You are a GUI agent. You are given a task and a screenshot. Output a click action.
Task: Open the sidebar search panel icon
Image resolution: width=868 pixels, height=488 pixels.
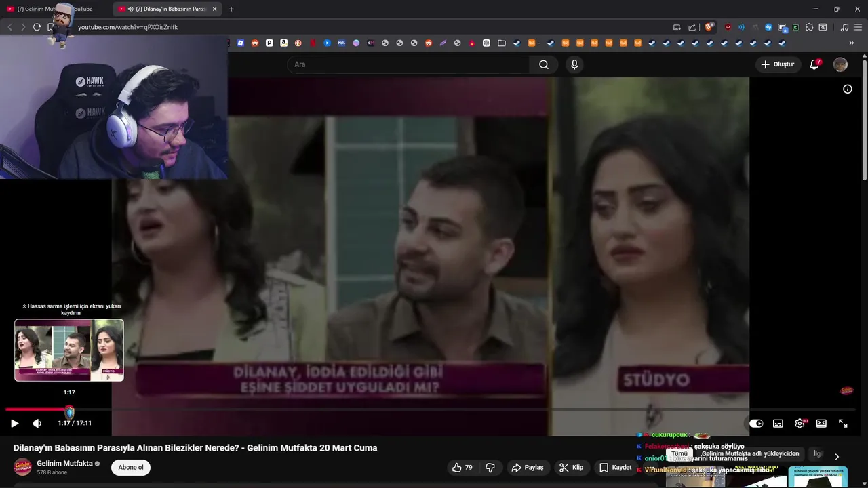[823, 27]
